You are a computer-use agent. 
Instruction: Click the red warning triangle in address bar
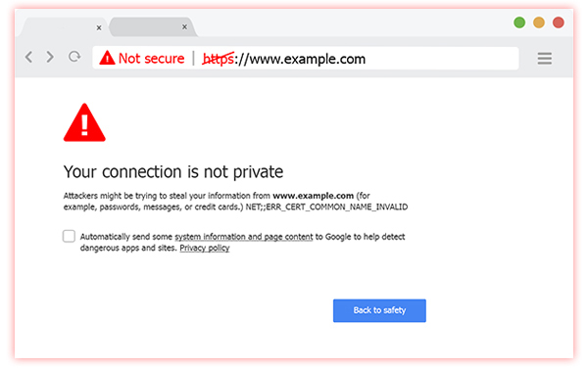(107, 58)
